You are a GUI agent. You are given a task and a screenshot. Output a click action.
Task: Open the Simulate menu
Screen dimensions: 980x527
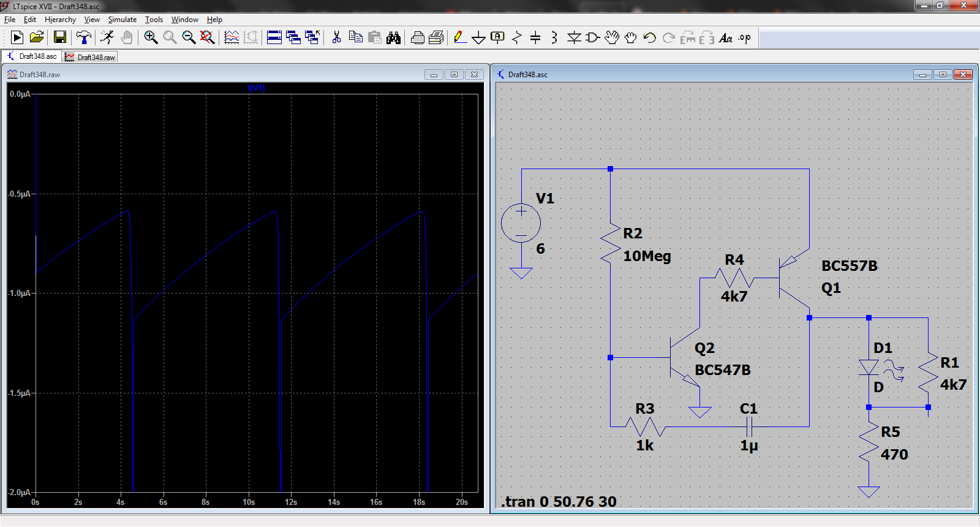pos(122,20)
